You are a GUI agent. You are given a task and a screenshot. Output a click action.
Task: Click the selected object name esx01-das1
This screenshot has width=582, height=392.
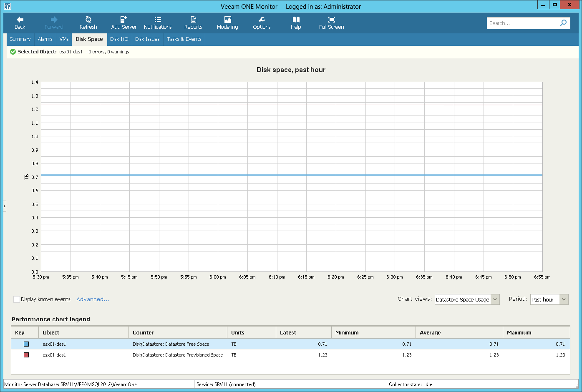click(x=71, y=52)
